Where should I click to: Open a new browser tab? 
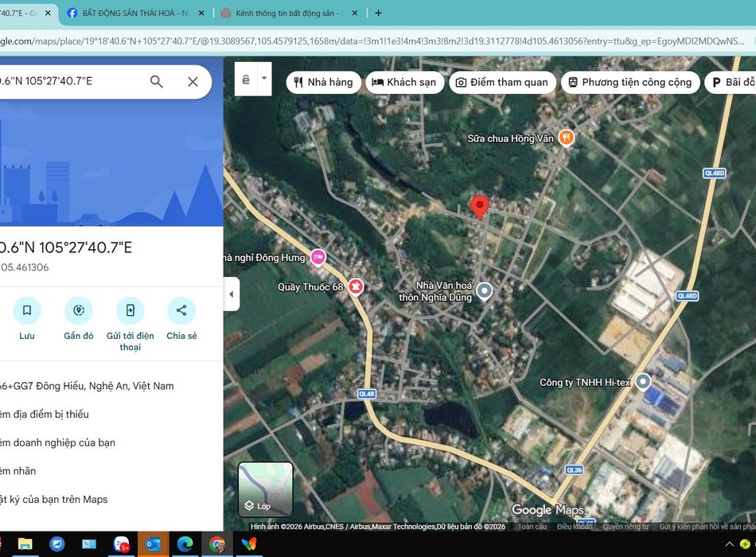[x=378, y=13]
